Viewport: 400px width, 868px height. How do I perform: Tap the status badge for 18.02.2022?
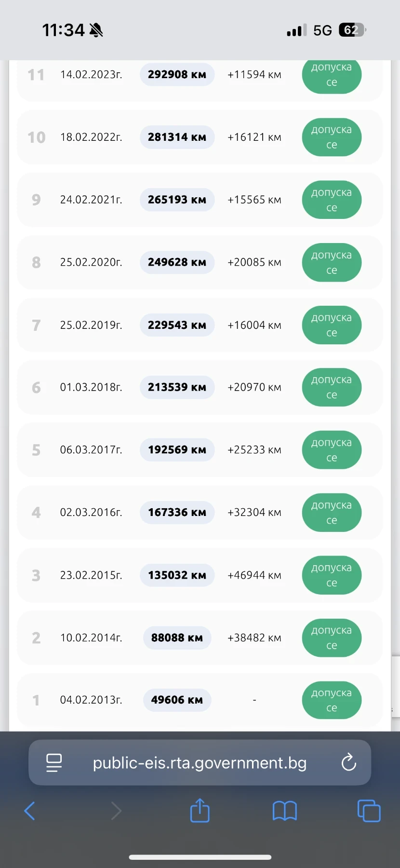pos(332,137)
